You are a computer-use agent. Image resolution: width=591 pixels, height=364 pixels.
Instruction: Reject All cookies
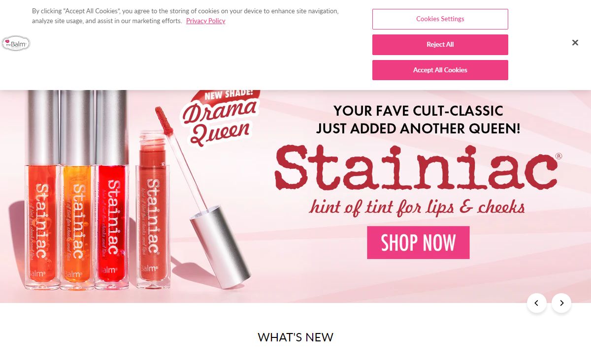point(440,44)
